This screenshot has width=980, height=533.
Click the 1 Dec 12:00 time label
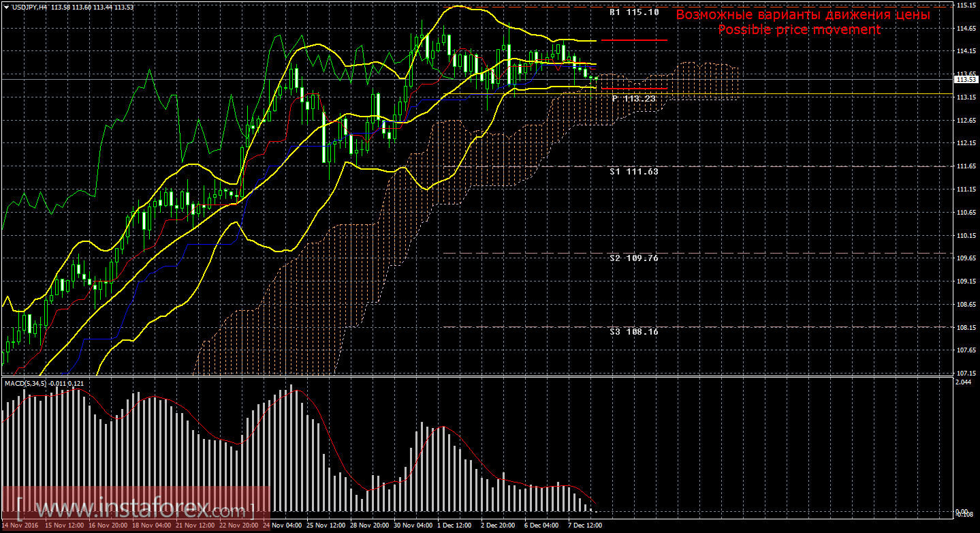(453, 526)
